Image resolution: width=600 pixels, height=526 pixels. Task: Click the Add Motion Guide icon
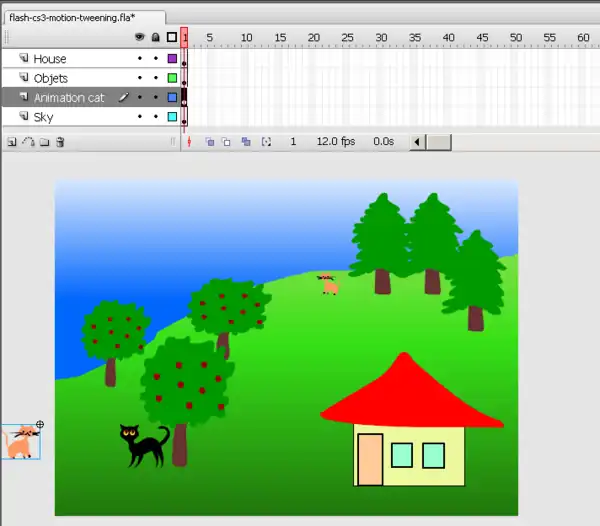28,142
